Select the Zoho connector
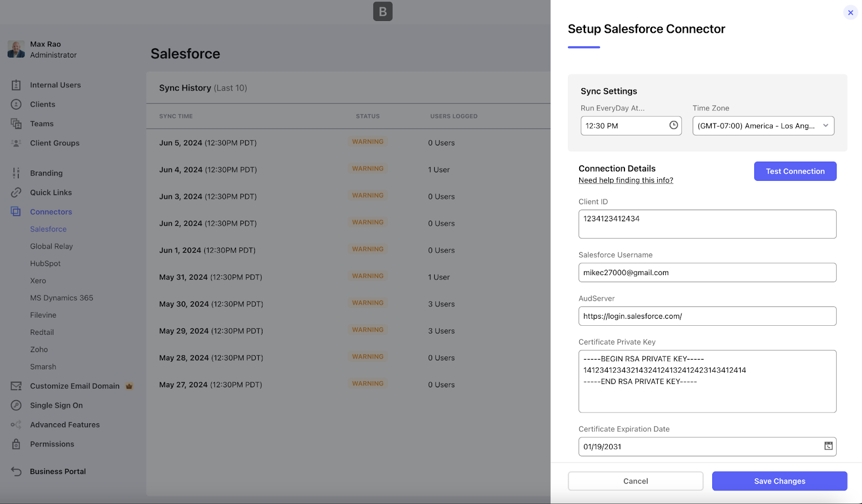This screenshot has height=504, width=862. coord(39,349)
